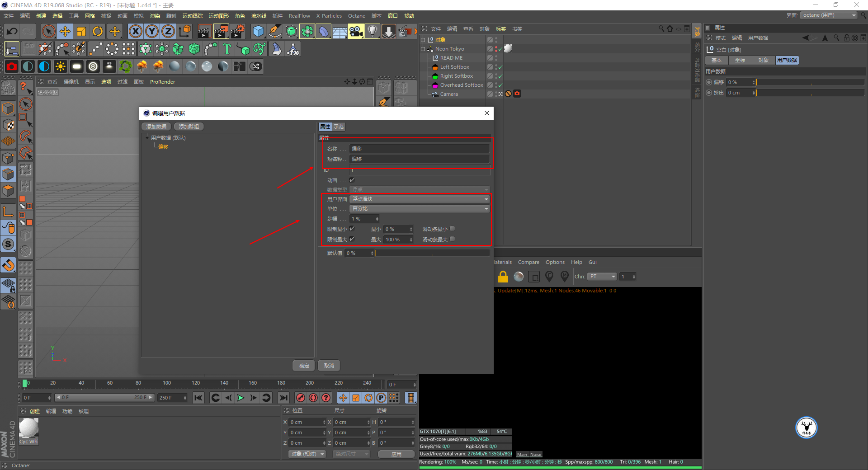Open the 界面 layout dropdown

[x=829, y=15]
